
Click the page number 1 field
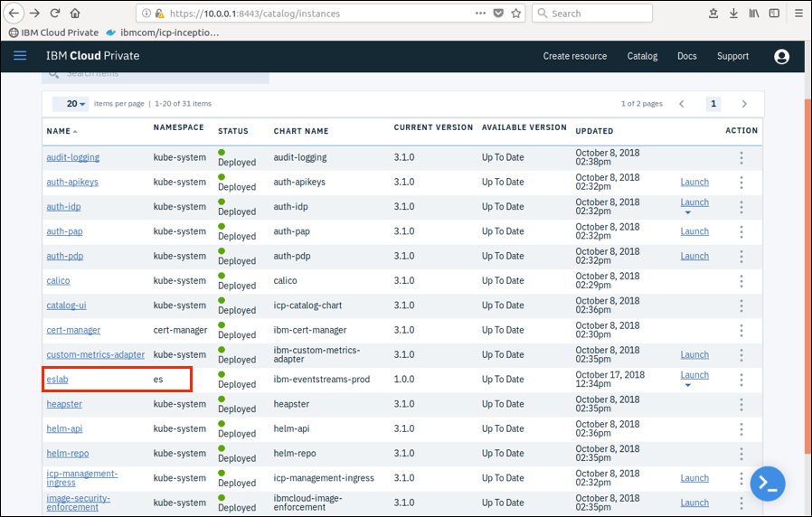click(x=713, y=104)
